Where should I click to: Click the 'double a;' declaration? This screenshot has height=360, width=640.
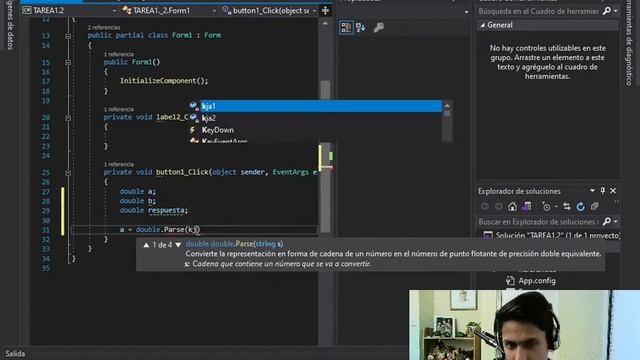138,191
